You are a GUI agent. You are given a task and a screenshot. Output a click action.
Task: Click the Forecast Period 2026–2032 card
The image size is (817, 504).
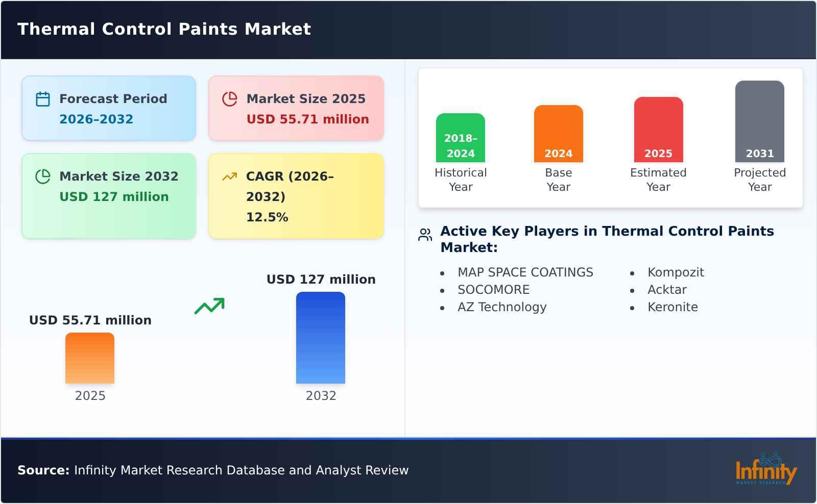(108, 108)
